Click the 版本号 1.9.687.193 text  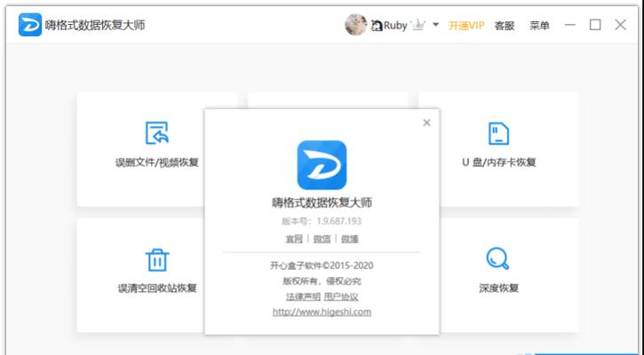point(322,221)
